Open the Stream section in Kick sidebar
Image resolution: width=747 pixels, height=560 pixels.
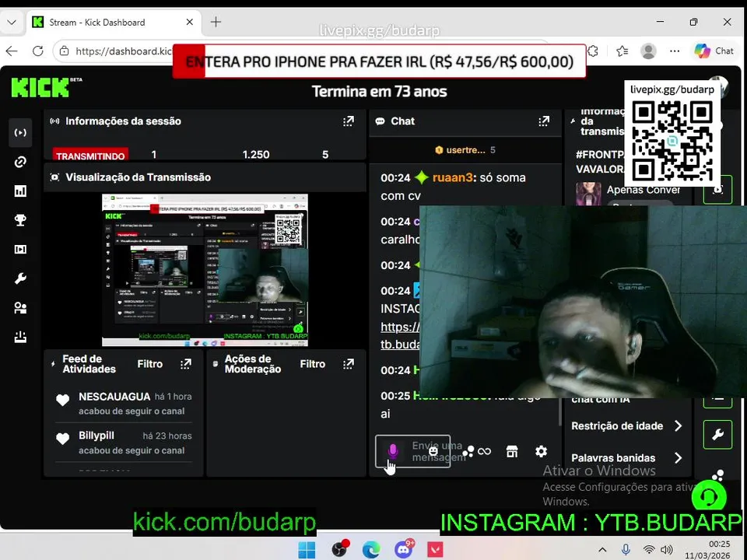[x=20, y=132]
